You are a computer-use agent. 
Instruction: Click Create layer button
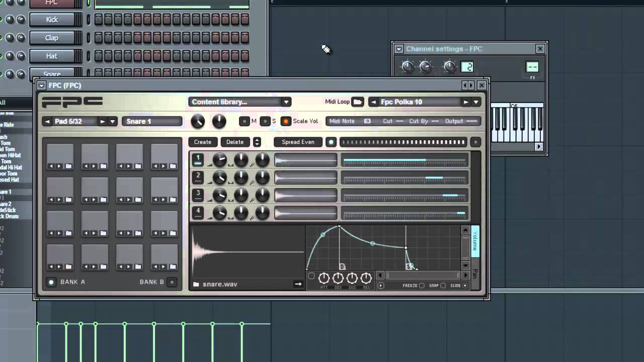(x=203, y=142)
